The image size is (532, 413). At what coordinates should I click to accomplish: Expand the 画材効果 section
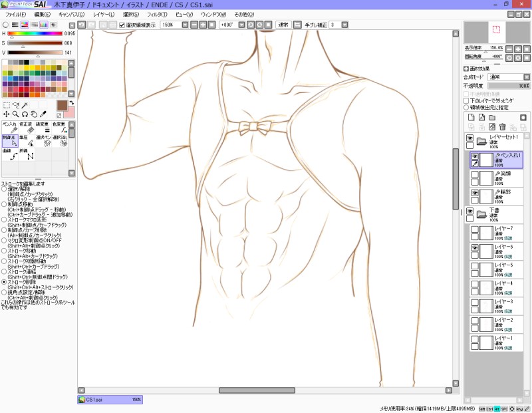click(x=466, y=69)
